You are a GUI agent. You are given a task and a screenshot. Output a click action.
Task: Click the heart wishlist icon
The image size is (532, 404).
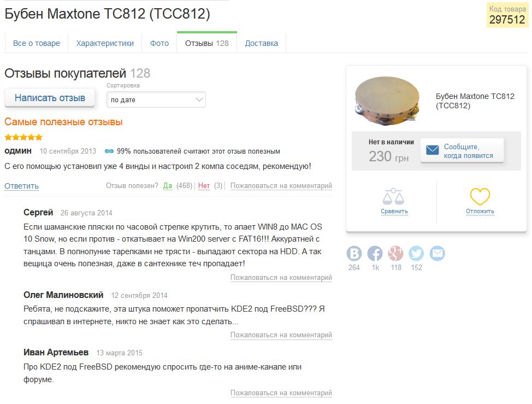pyautogui.click(x=480, y=196)
